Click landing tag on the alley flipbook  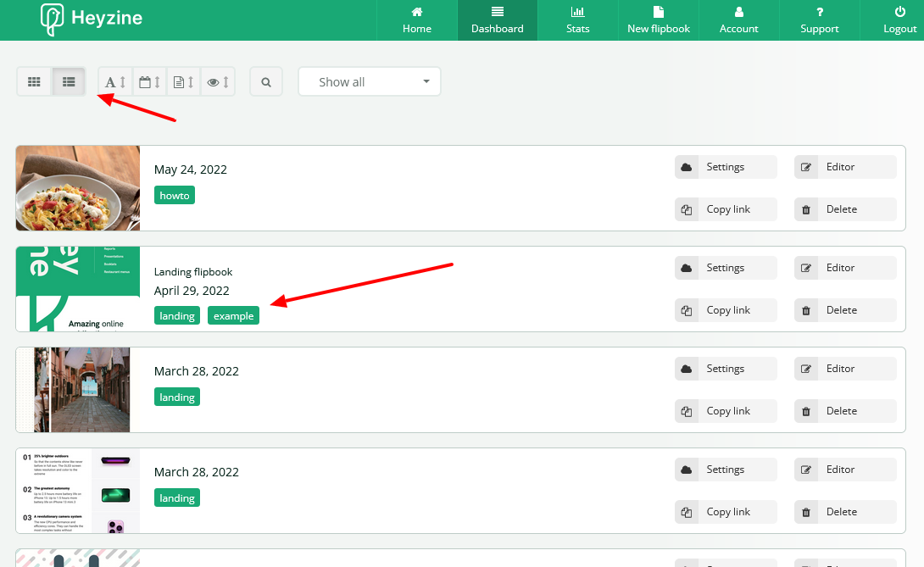[x=177, y=397]
